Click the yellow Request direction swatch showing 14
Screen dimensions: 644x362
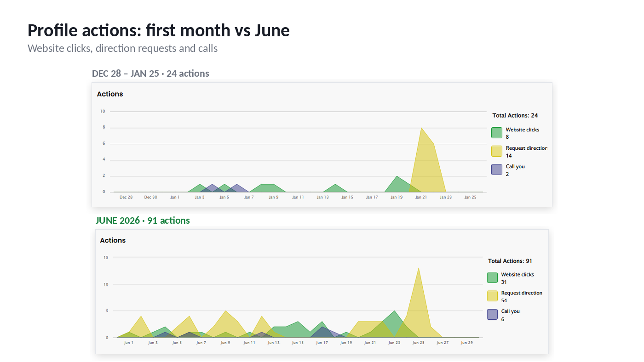tap(496, 151)
